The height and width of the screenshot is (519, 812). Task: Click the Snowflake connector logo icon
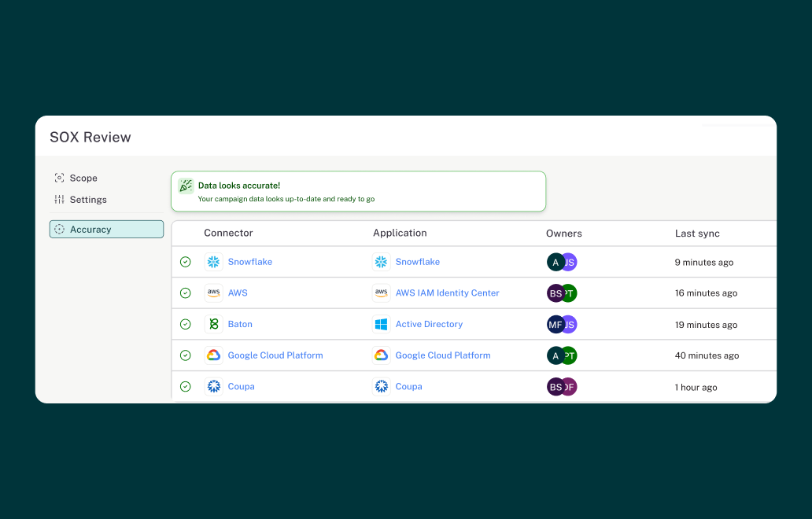tap(213, 262)
